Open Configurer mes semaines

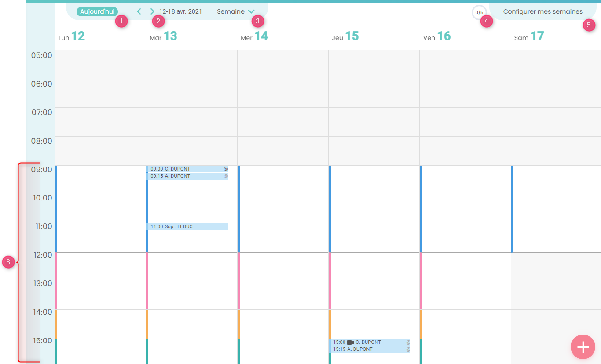click(542, 11)
